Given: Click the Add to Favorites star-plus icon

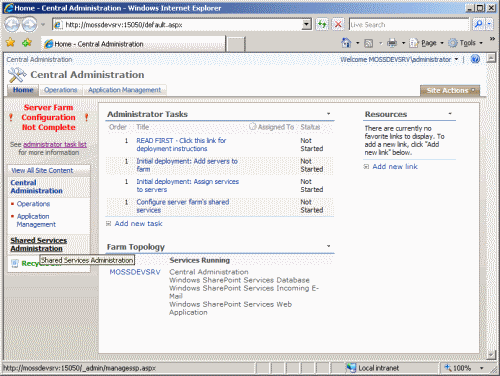Looking at the screenshot, I should coord(27,43).
